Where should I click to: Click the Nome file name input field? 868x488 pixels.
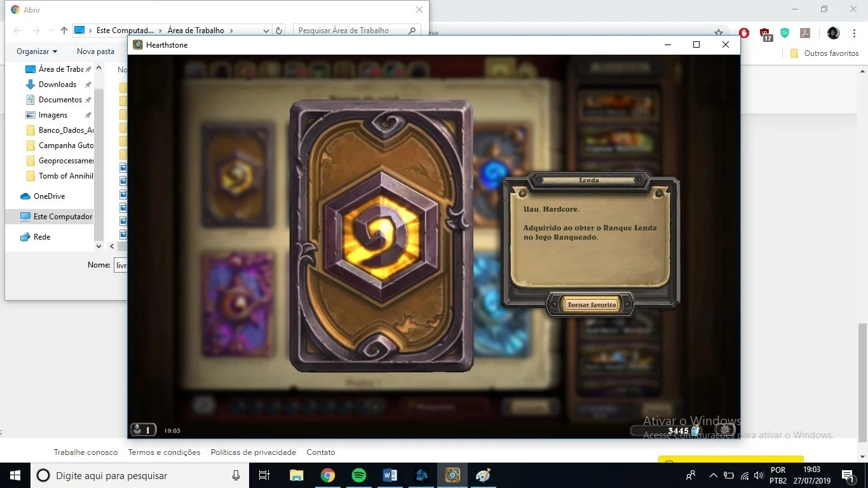[120, 265]
